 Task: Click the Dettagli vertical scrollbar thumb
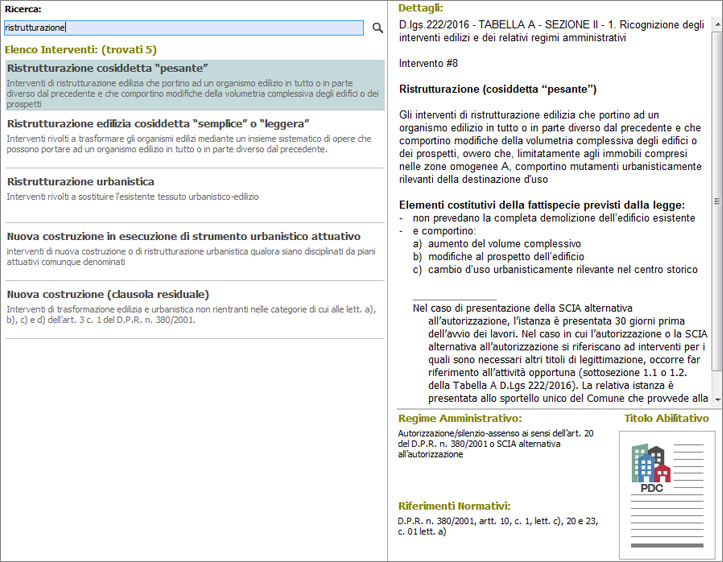(x=717, y=200)
